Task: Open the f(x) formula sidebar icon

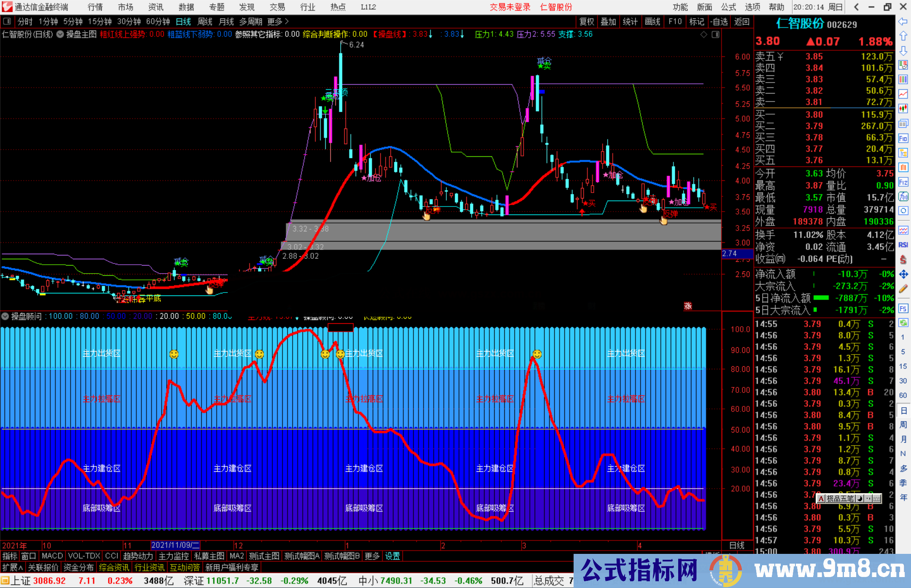Action: point(903,196)
